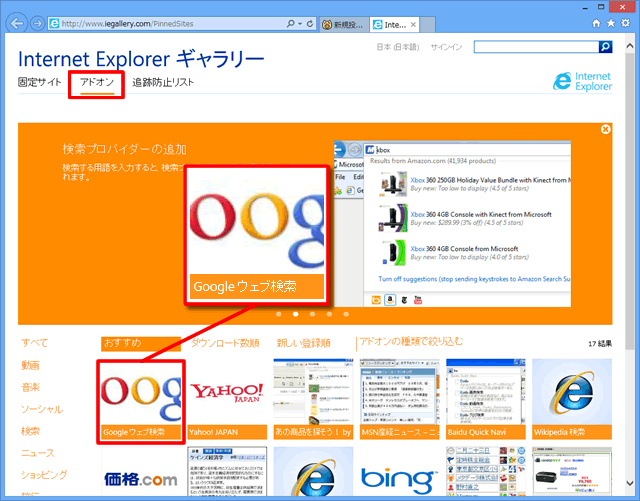This screenshot has width=640, height=501.
Task: Open the 固定サイト tab
Action: pyautogui.click(x=39, y=83)
